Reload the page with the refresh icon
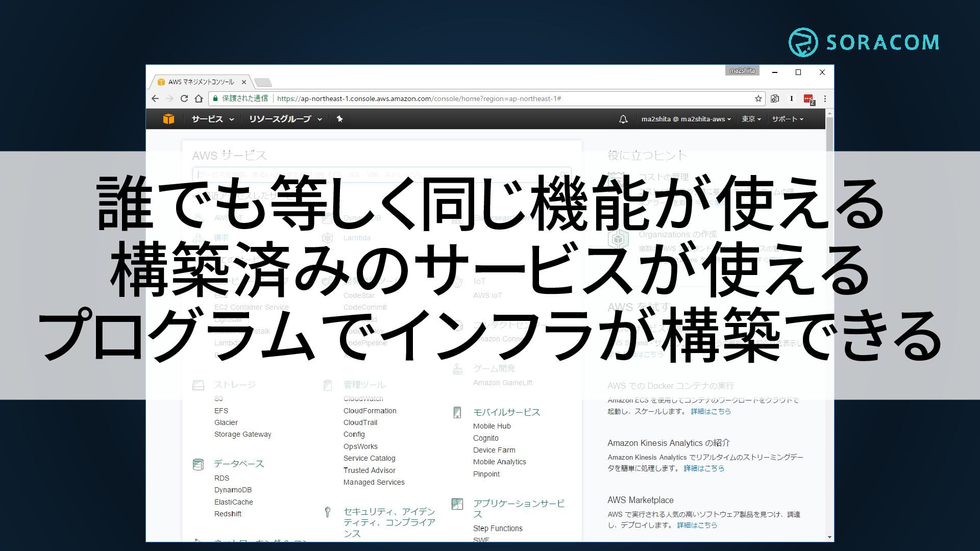 tap(184, 98)
